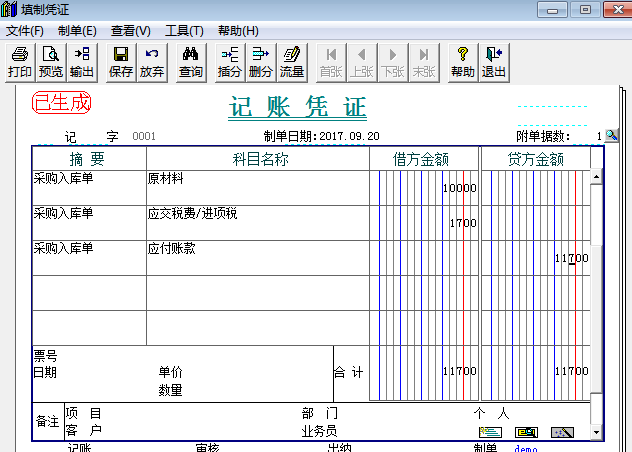Discard changes using 放弃 icon
The width and height of the screenshot is (632, 452).
tap(152, 63)
